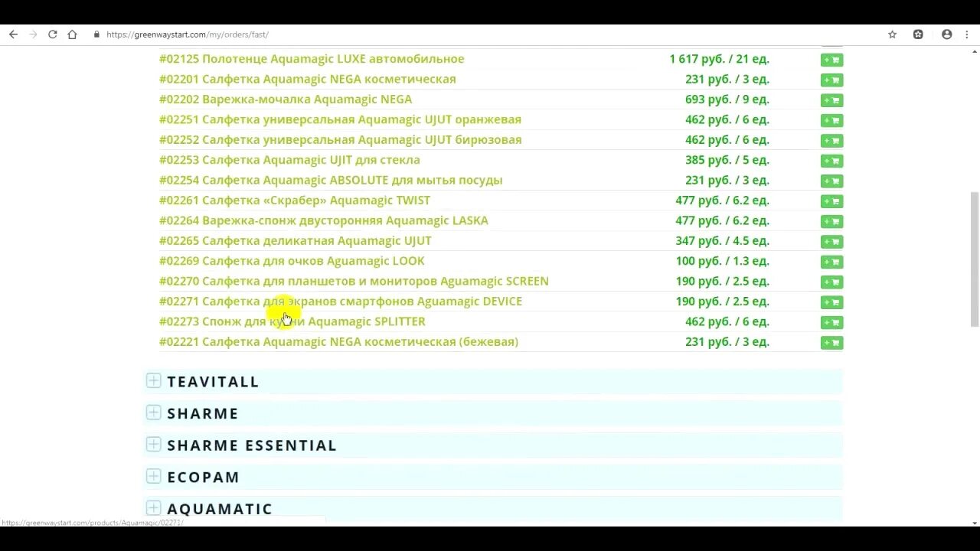Open #02221 Салфетка NEGA косметическая (бежевая)
Image resolution: width=980 pixels, height=551 pixels.
pos(338,341)
